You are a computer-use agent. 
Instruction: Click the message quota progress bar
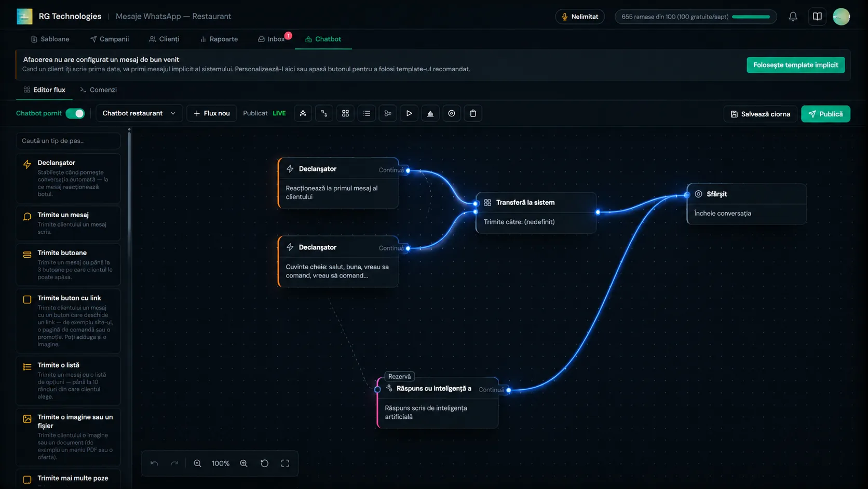[751, 17]
